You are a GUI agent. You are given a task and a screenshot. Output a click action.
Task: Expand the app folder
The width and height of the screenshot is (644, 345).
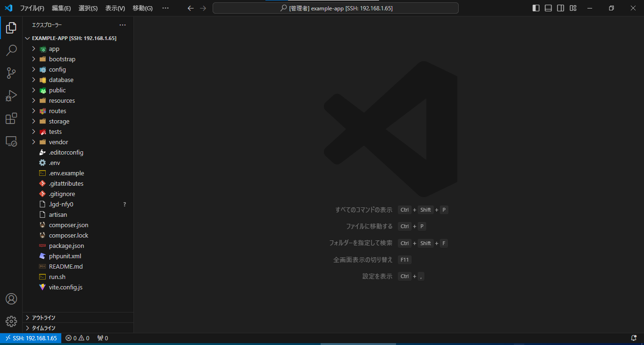78,49
